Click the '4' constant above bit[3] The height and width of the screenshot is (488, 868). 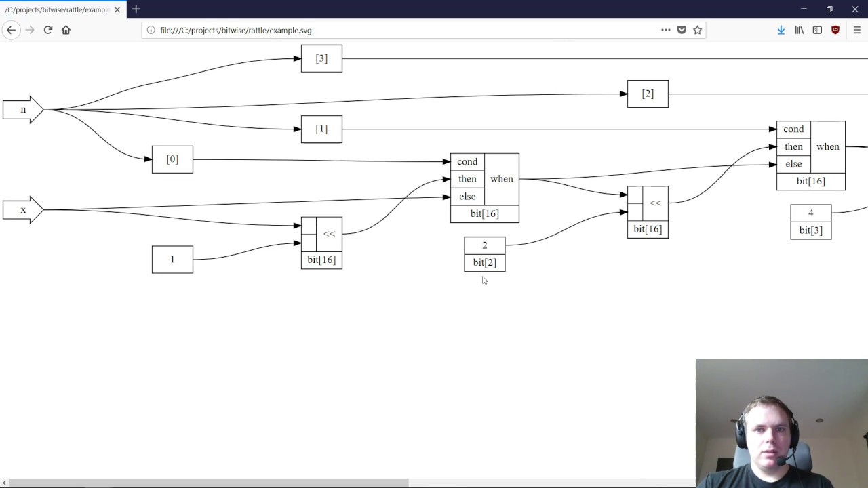coord(810,213)
